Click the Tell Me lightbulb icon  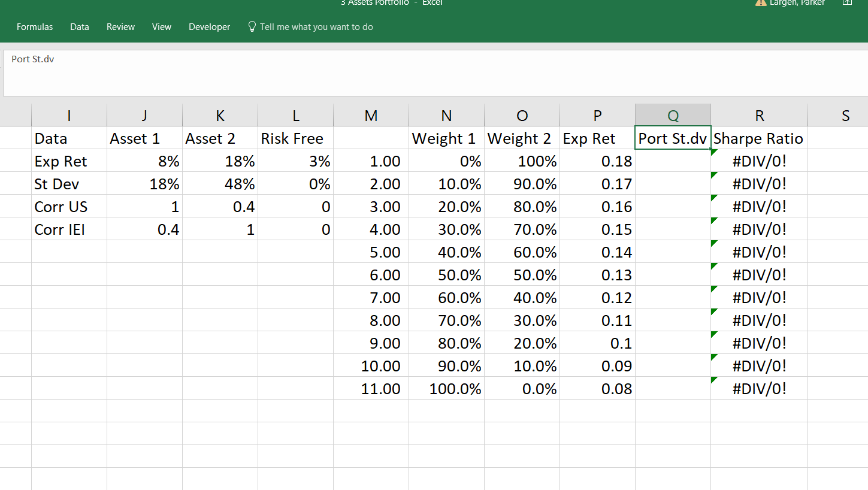click(x=252, y=26)
